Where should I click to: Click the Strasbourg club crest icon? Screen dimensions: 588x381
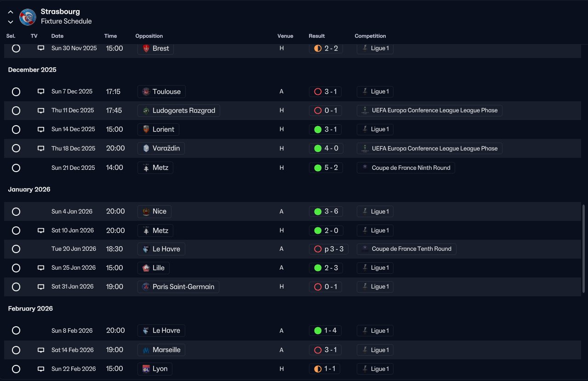point(28,17)
